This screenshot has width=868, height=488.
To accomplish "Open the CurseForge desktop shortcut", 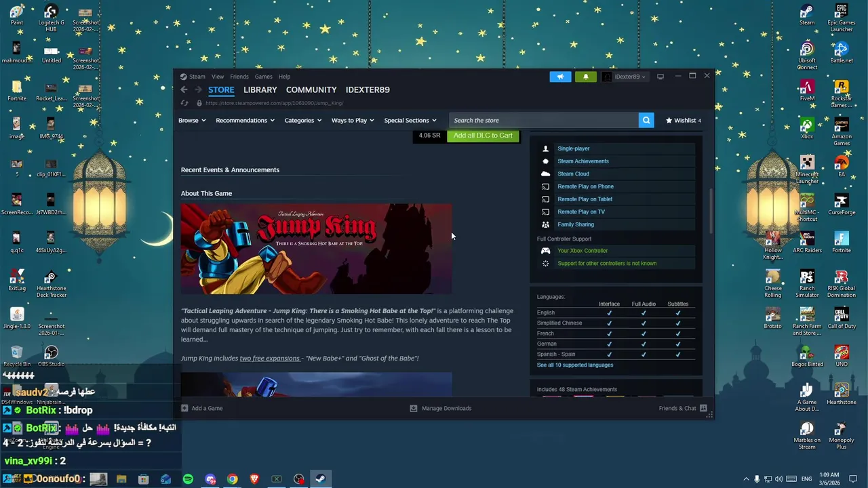I will pos(842,205).
